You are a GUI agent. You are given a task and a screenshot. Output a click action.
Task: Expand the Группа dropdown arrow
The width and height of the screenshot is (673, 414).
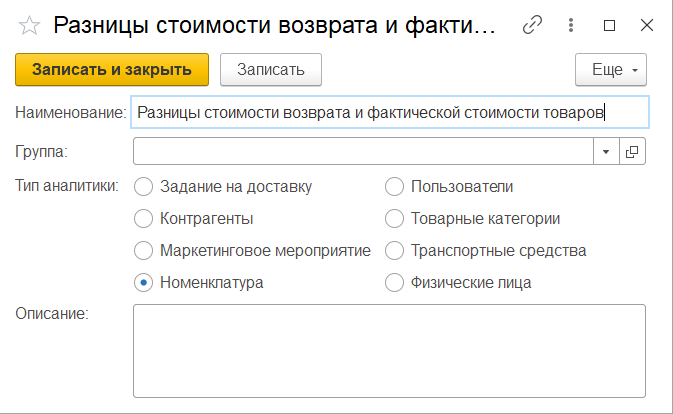[607, 151]
